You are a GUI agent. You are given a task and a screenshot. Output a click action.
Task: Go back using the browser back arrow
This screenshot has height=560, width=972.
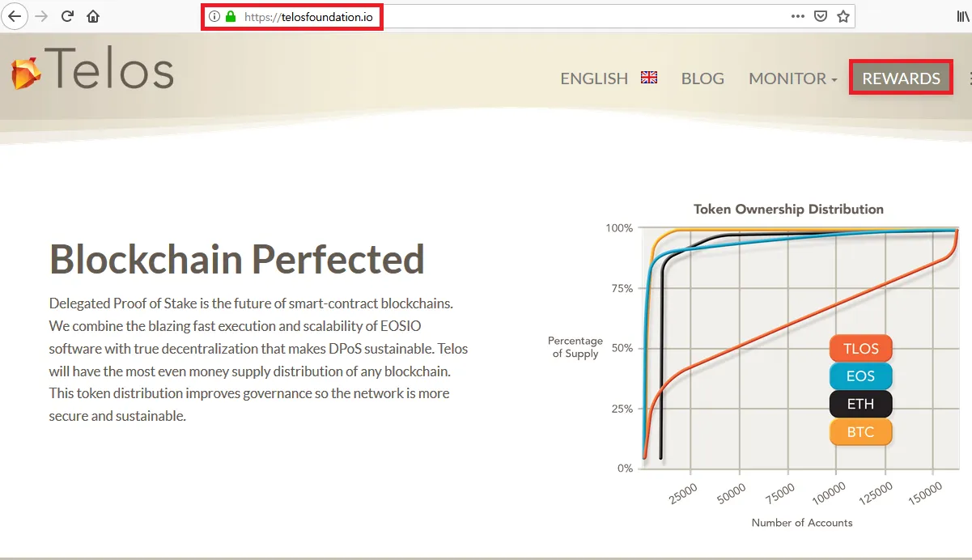(15, 16)
